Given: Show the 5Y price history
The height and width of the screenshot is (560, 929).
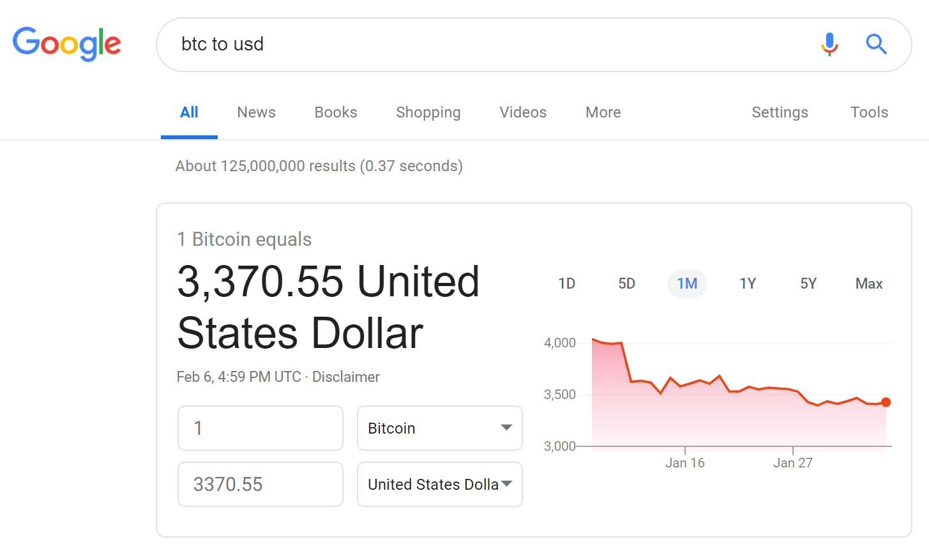Looking at the screenshot, I should [807, 283].
